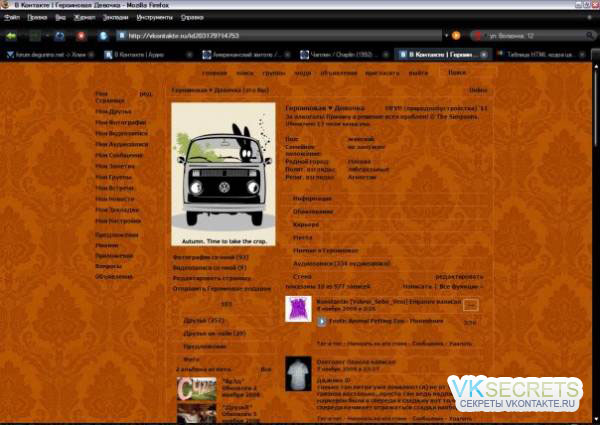The width and height of the screenshot is (600, 425).
Task: Switch to the Таблица HTML кодов tab
Action: tap(540, 55)
